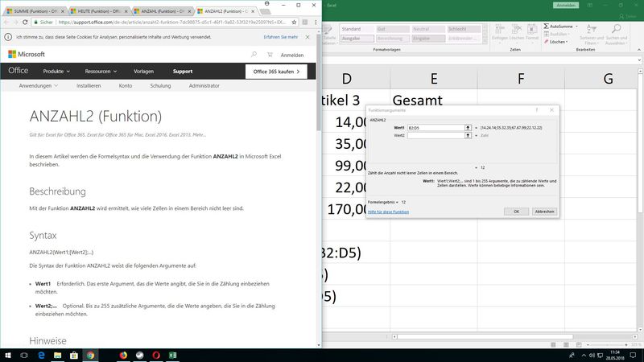Open File Explorer from the taskbar

57,356
